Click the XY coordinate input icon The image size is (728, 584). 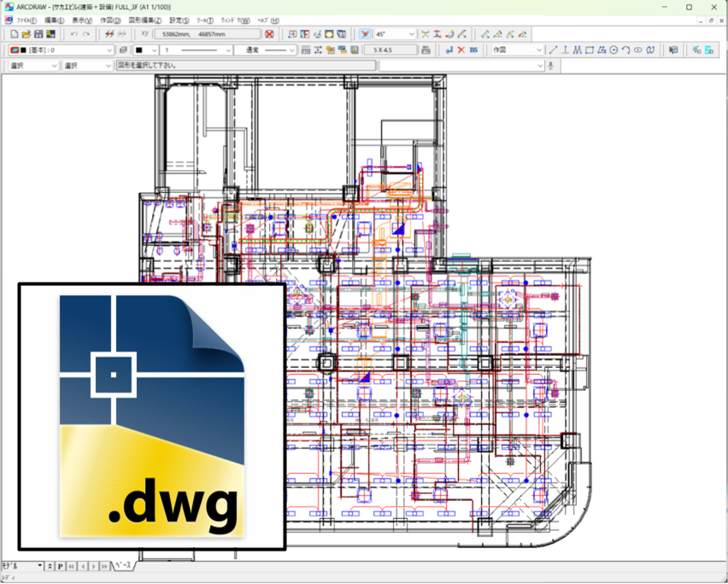[145, 34]
